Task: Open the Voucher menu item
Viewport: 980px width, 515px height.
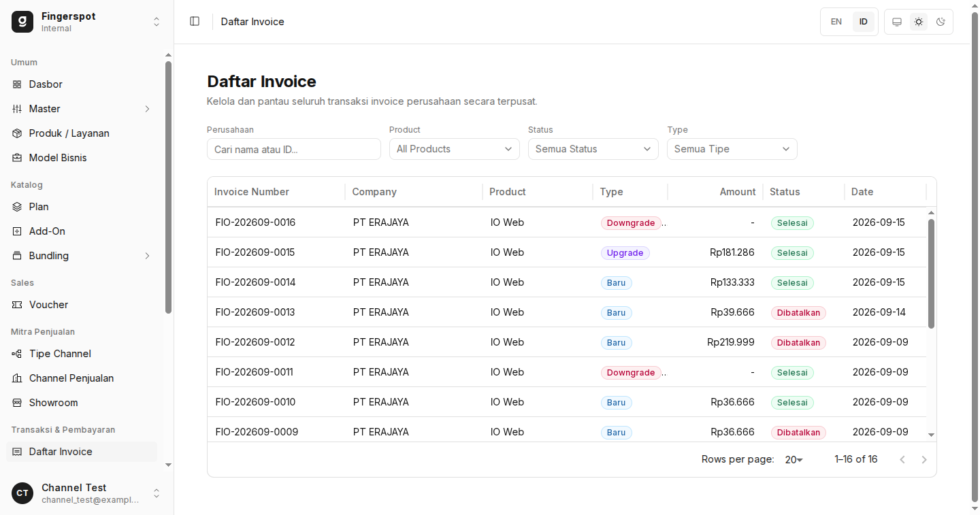Action: (82, 305)
